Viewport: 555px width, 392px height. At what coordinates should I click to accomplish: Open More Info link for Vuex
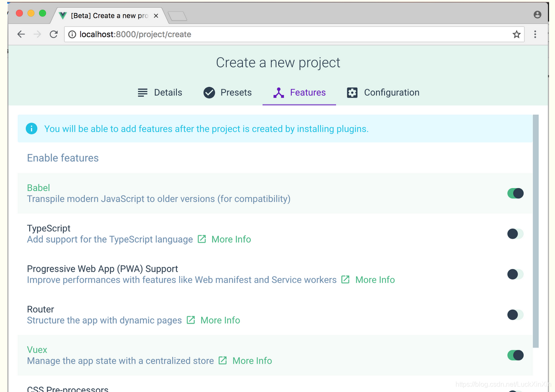[252, 361]
